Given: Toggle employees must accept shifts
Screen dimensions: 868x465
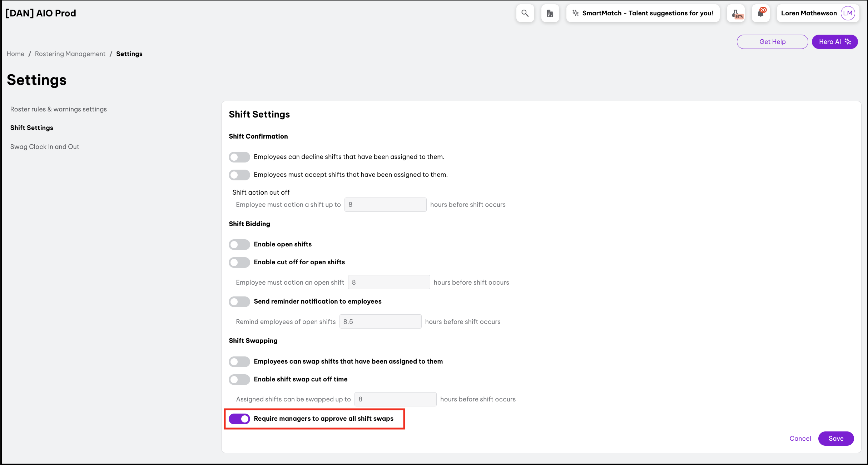Looking at the screenshot, I should tap(239, 175).
